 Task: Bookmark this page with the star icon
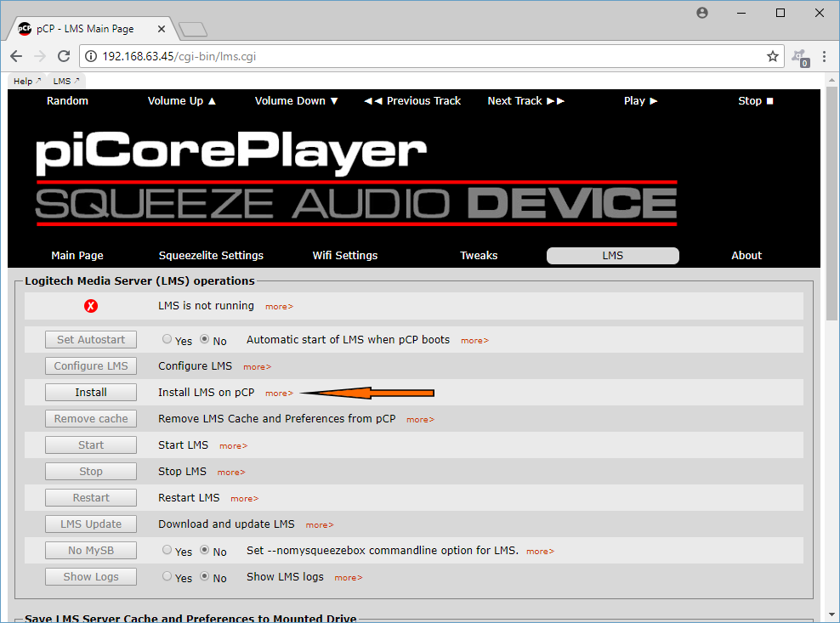[x=772, y=56]
